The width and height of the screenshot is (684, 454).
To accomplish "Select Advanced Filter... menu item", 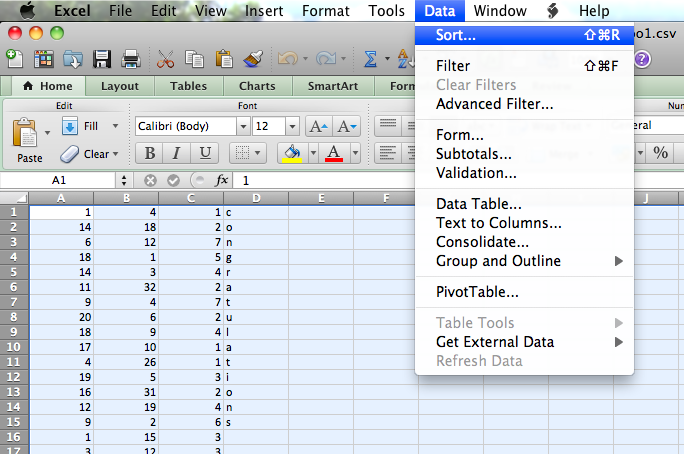I will pyautogui.click(x=524, y=104).
